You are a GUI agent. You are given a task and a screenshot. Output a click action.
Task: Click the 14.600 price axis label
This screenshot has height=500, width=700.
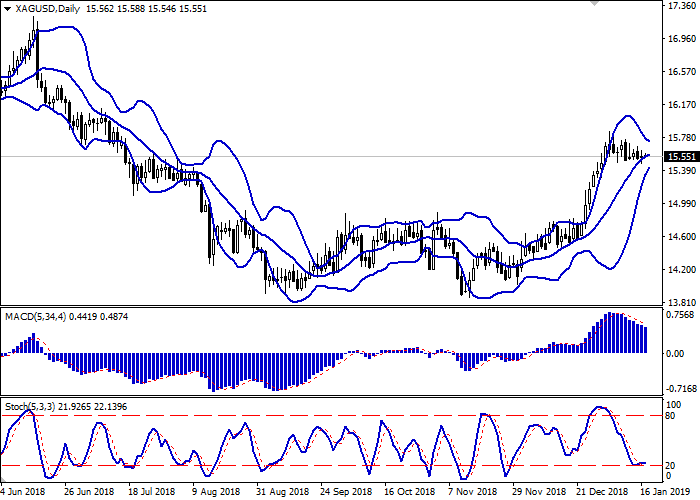point(680,237)
